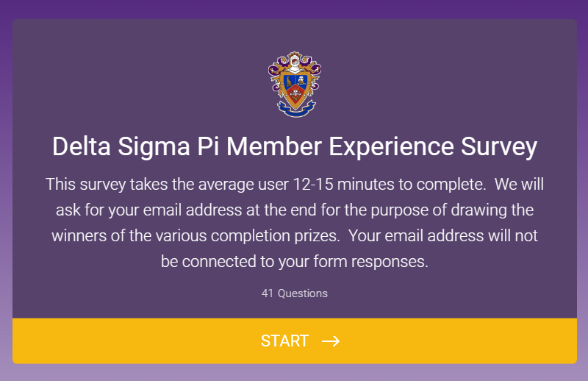Click the blue upper-right quadrant of the shield
The width and height of the screenshot is (588, 381).
point(301,80)
